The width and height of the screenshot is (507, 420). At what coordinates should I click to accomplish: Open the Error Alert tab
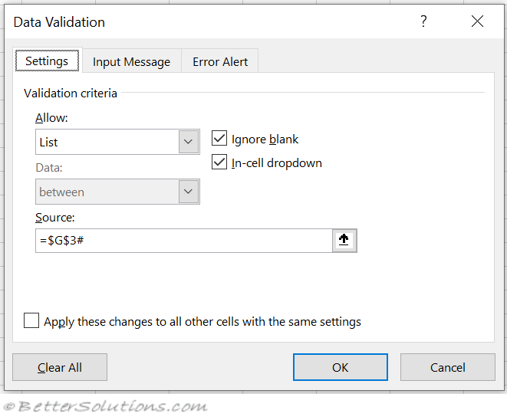click(x=220, y=61)
